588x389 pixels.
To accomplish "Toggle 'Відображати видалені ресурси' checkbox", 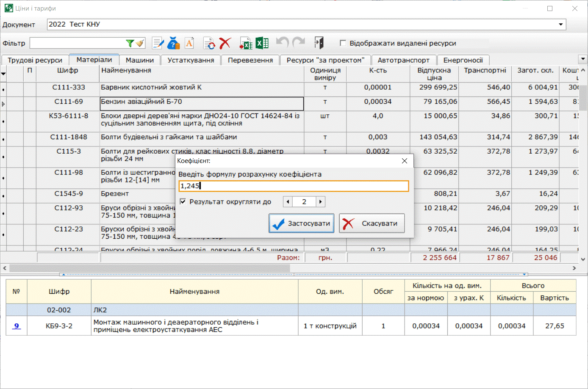I will [x=343, y=43].
